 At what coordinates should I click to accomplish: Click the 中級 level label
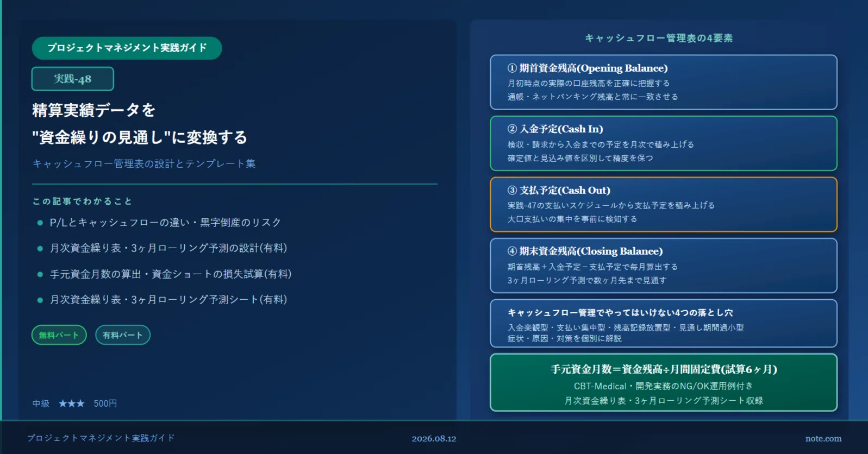point(41,403)
